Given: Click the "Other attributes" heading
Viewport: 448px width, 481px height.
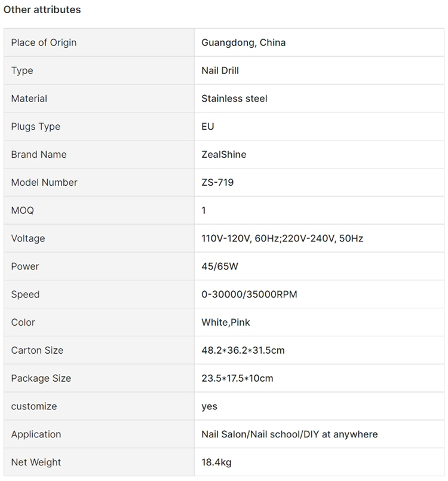Looking at the screenshot, I should [42, 10].
